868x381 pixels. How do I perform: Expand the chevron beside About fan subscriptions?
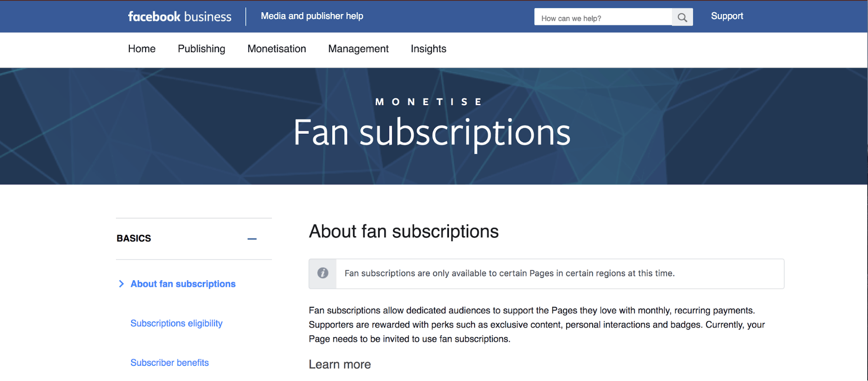121,284
